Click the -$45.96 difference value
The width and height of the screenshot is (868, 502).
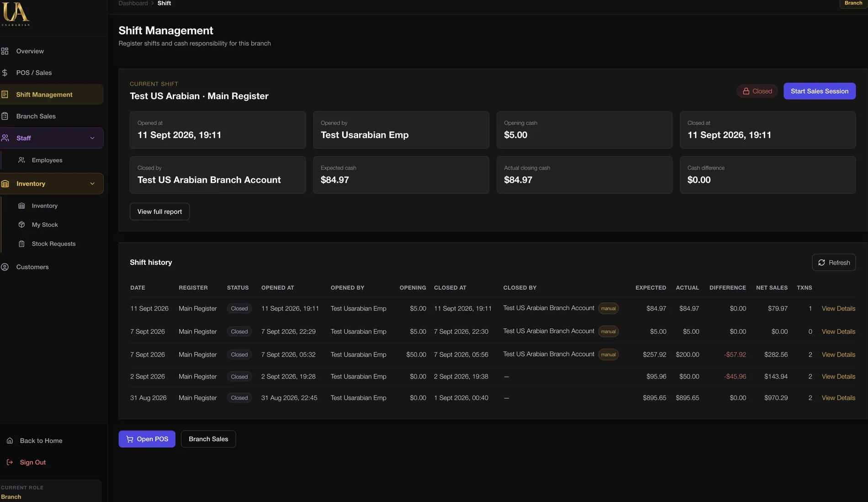coord(735,376)
